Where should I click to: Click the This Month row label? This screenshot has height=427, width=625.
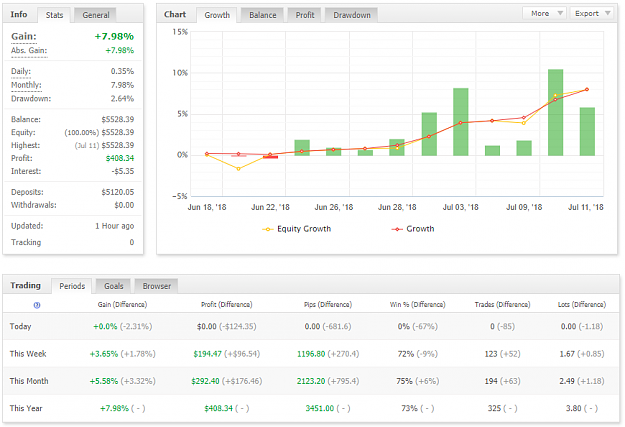(x=29, y=381)
